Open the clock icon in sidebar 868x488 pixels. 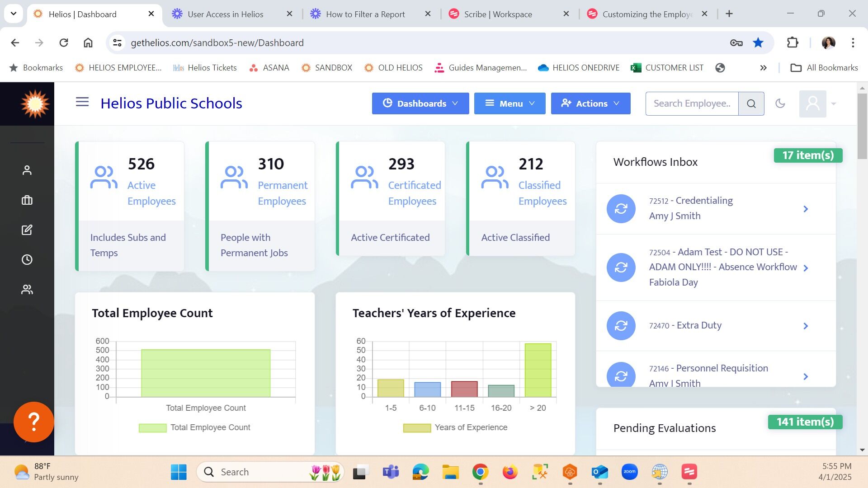click(x=27, y=260)
